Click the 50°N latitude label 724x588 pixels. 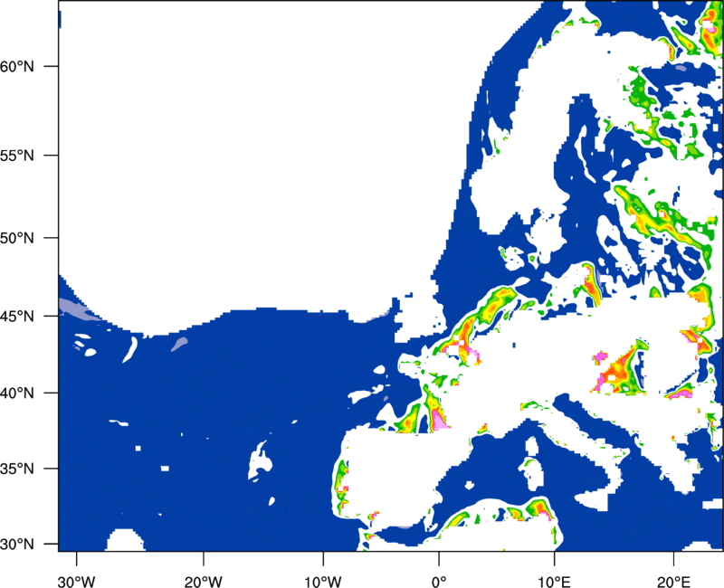[x=17, y=238]
